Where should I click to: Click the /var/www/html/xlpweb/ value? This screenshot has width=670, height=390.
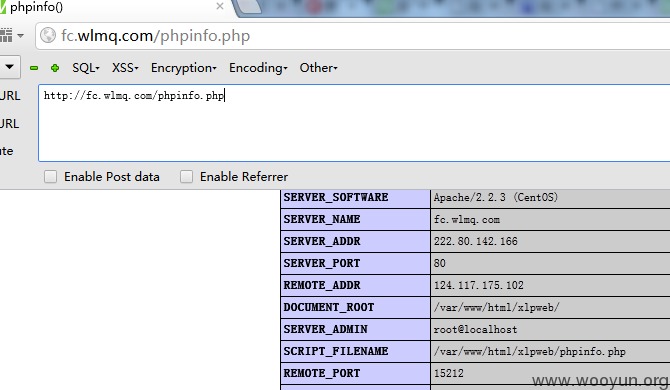coord(497,307)
